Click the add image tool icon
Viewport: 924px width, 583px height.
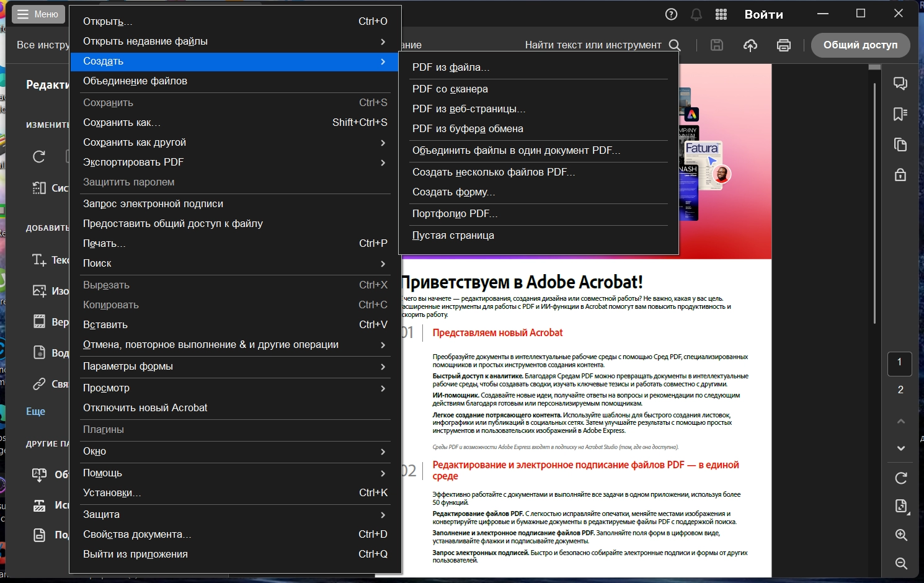click(39, 291)
